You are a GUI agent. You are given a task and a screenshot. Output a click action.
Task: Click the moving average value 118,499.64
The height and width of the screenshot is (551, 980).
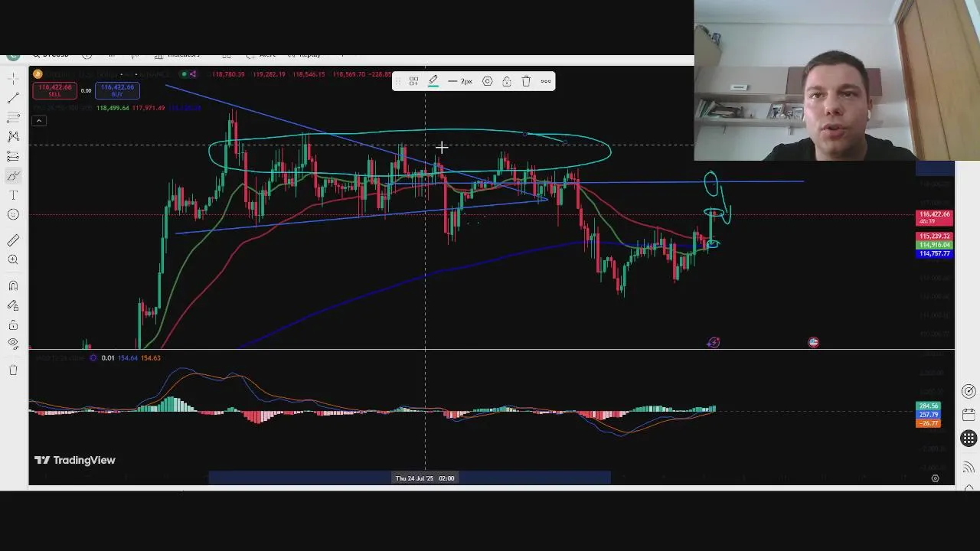tap(113, 108)
